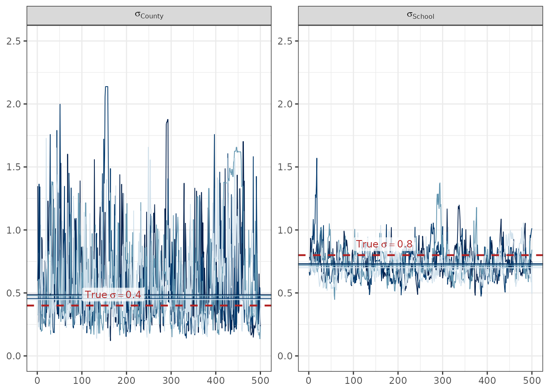Click y-axis label 2.0 of School panel
549x392 pixels.
click(285, 104)
